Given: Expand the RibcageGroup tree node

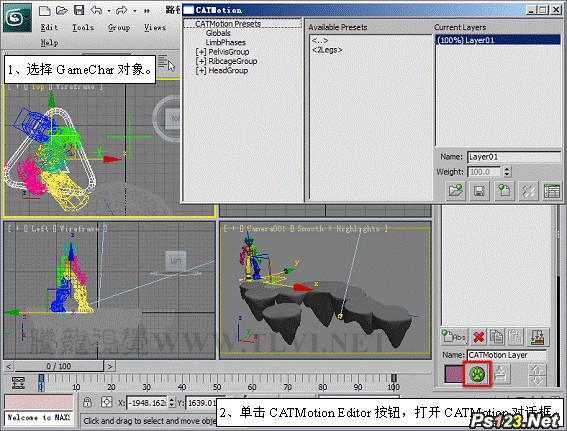Looking at the screenshot, I should (x=201, y=61).
